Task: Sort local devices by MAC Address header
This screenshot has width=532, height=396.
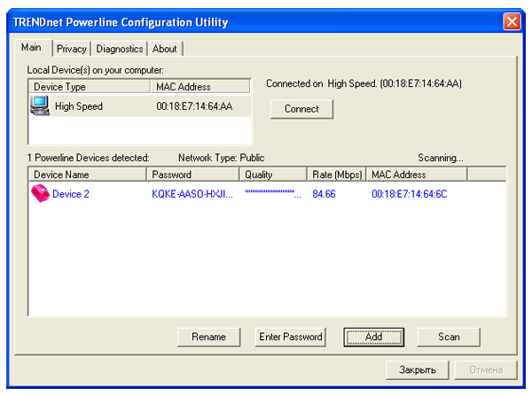Action: click(199, 87)
